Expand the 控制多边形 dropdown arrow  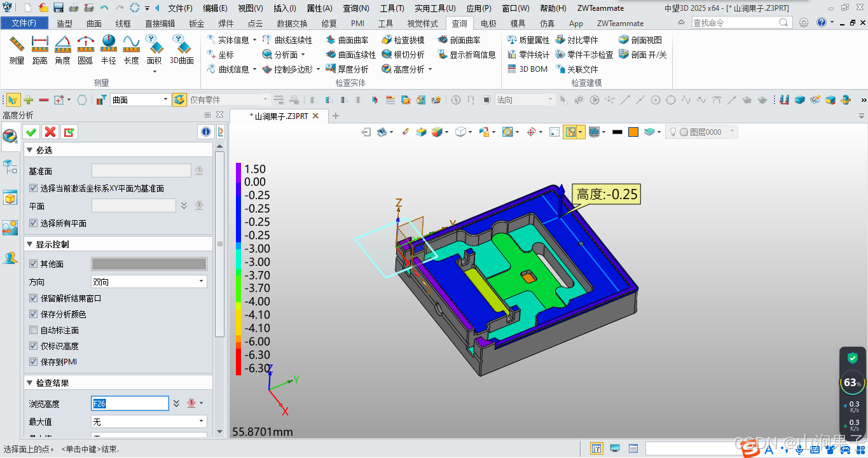pos(318,69)
